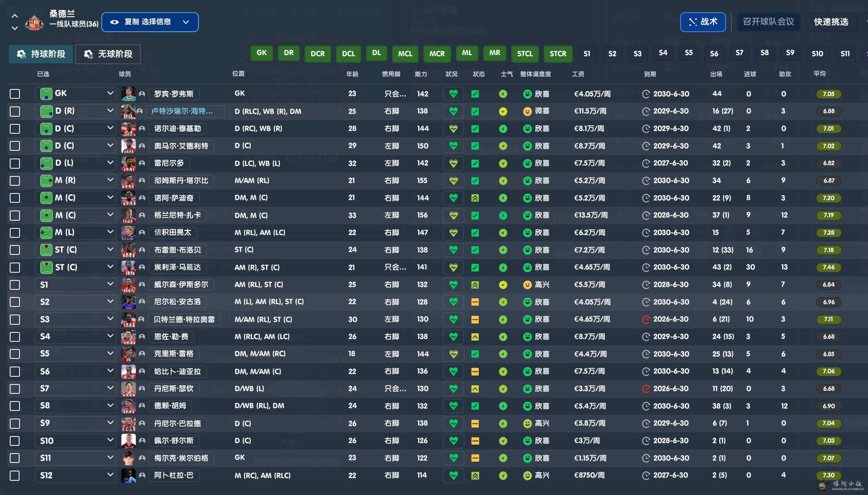Click the yellow morale icon for 威尔森·伊斯多尔
This screenshot has width=868, height=495.
[x=503, y=285]
